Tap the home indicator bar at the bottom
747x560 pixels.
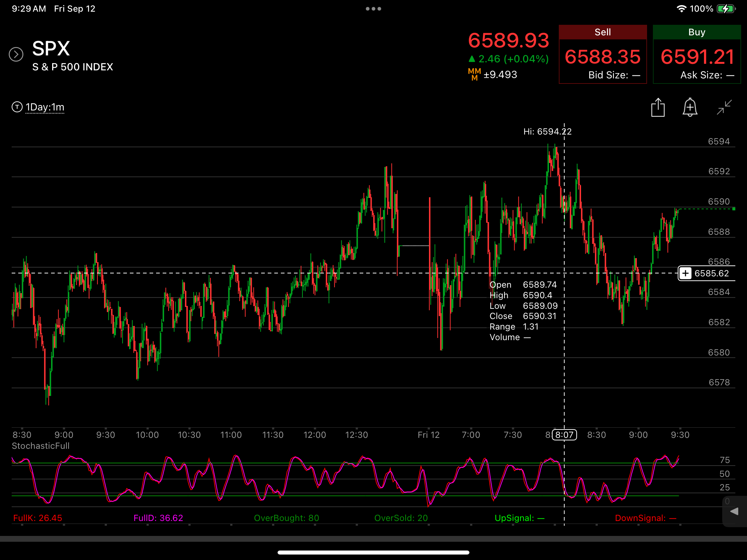[373, 552]
